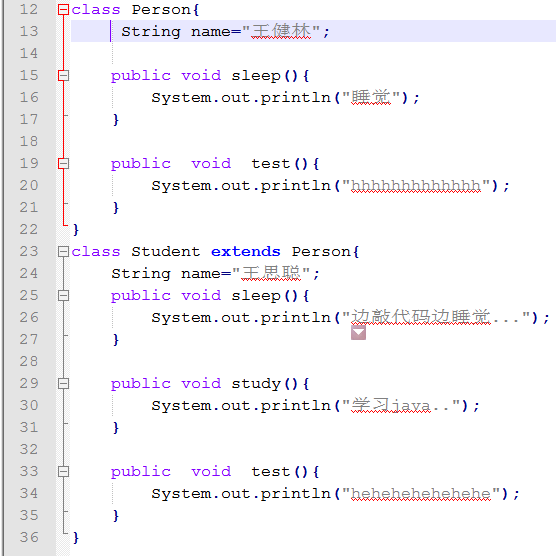Click line number 12 in the gutter
Screen dimensions: 556x556
29,10
